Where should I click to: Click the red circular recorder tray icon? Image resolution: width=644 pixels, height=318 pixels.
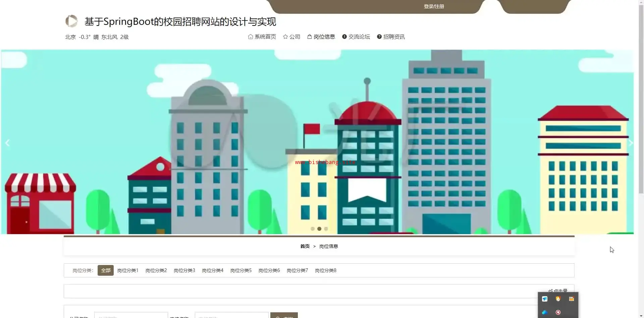click(x=558, y=312)
